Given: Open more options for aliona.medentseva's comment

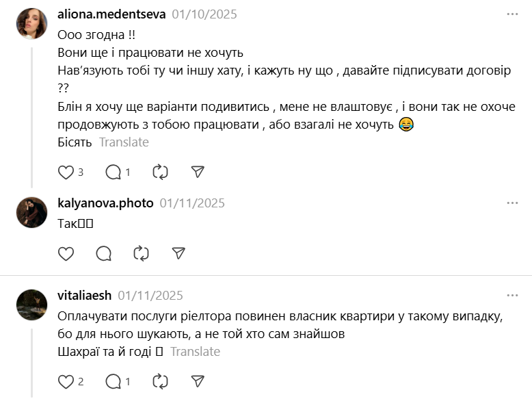Looking at the screenshot, I should (x=512, y=14).
